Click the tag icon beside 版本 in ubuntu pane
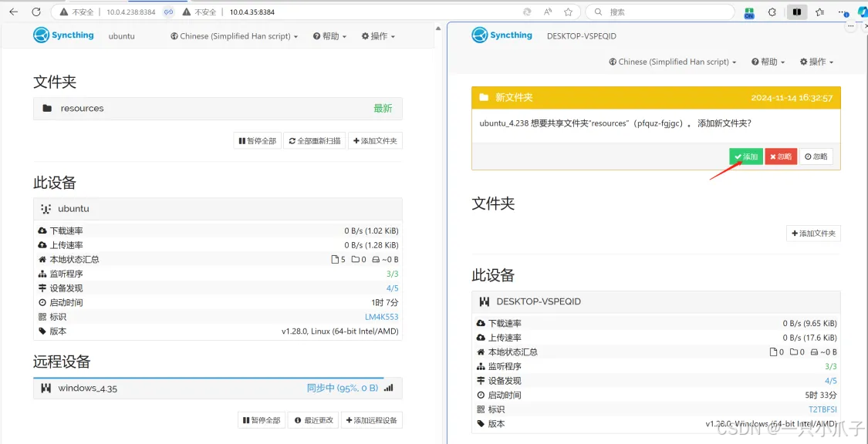Viewport: 868px width, 444px height. point(42,331)
